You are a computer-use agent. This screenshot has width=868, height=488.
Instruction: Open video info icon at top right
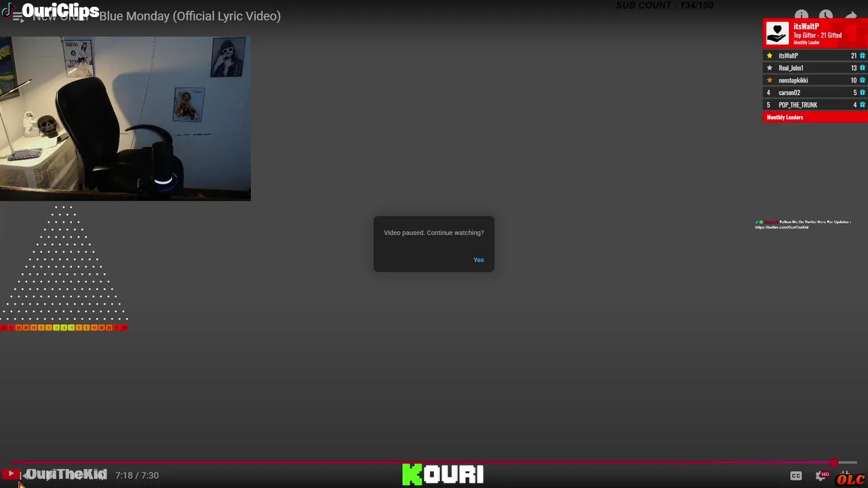click(x=802, y=16)
